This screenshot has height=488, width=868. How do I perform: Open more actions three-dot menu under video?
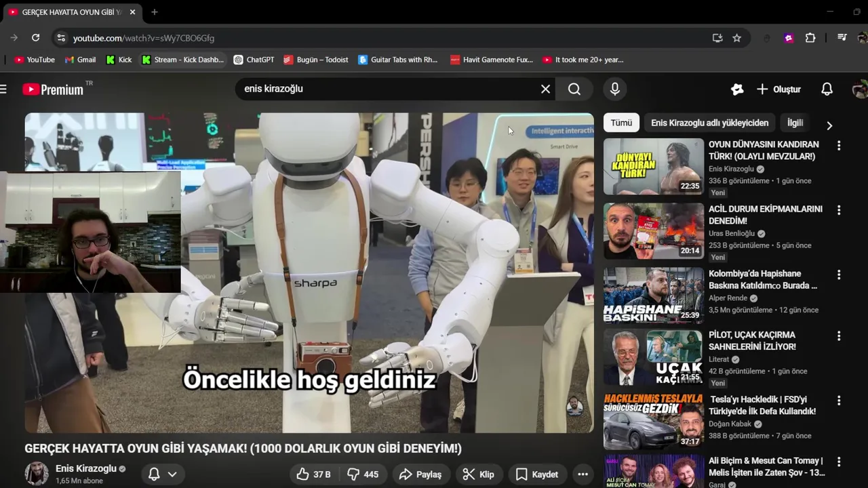click(583, 474)
